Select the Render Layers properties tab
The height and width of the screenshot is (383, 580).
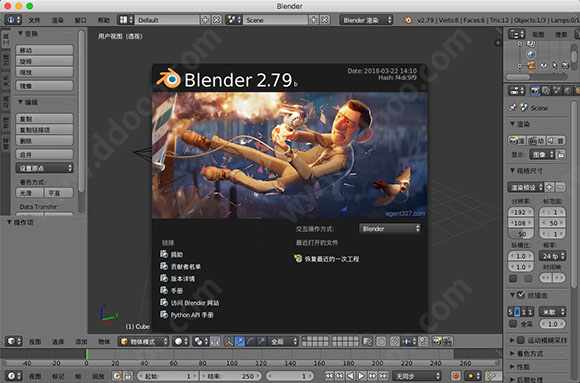point(546,91)
